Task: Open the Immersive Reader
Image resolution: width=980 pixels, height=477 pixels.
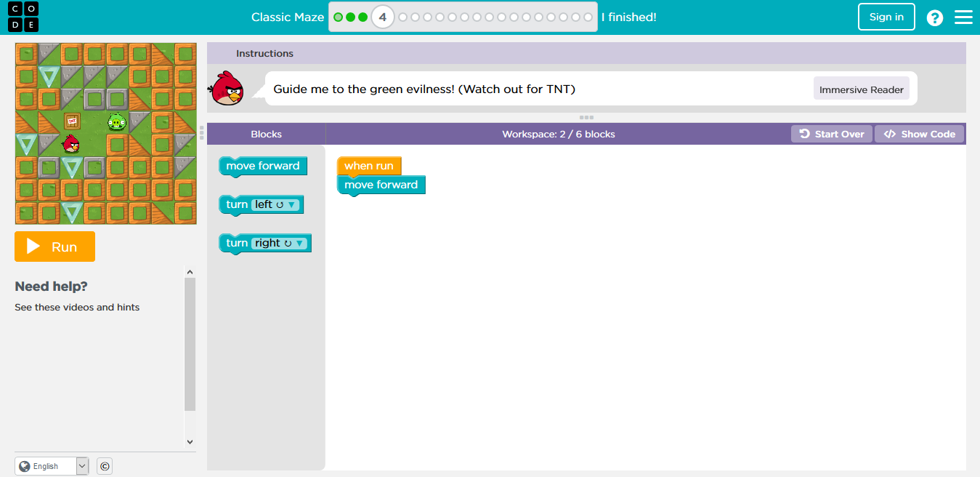Action: click(x=862, y=89)
